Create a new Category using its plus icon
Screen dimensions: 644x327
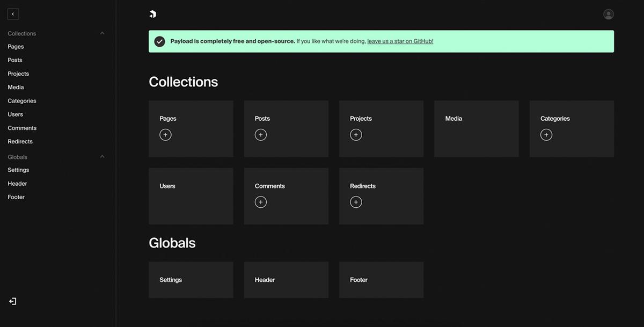click(546, 134)
